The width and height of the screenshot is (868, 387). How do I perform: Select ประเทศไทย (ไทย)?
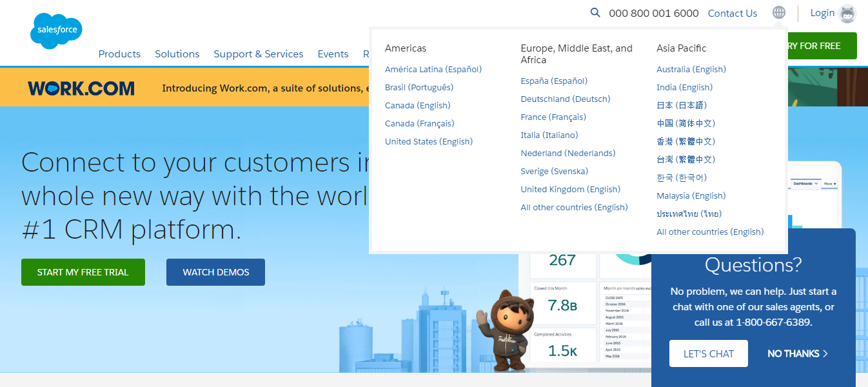click(x=689, y=213)
